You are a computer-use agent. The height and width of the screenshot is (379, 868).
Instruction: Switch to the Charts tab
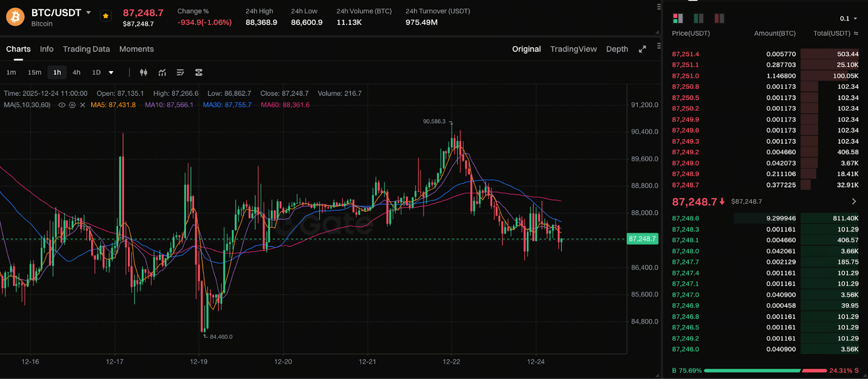point(18,49)
